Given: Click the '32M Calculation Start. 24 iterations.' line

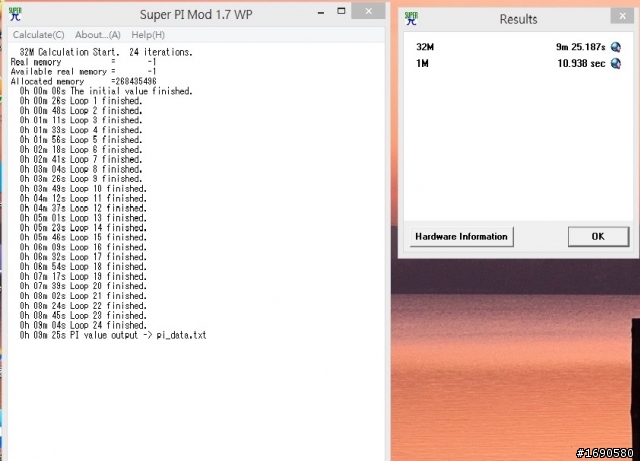Looking at the screenshot, I should pos(106,52).
